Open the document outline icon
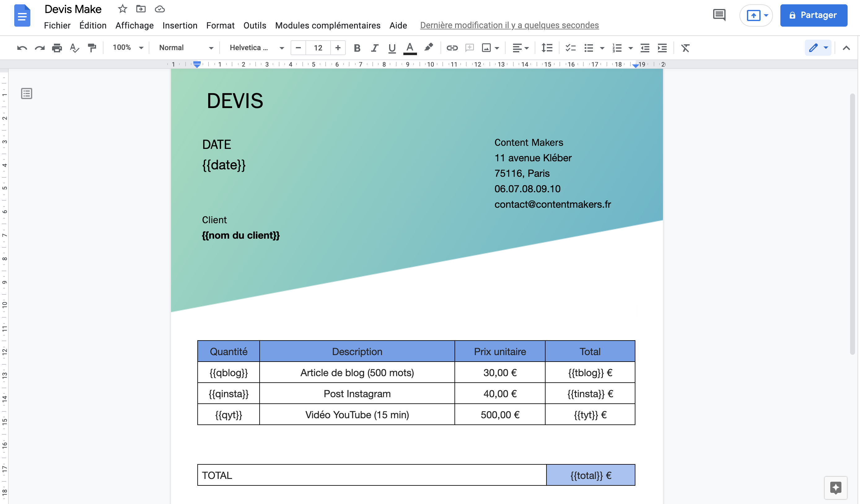The image size is (860, 504). 27,93
